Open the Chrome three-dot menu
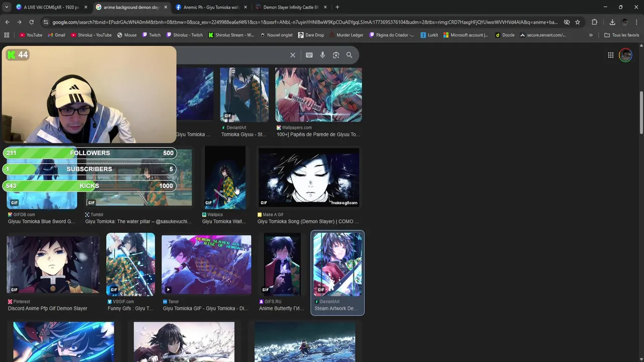Viewport: 644px width, 362px height. click(x=637, y=22)
